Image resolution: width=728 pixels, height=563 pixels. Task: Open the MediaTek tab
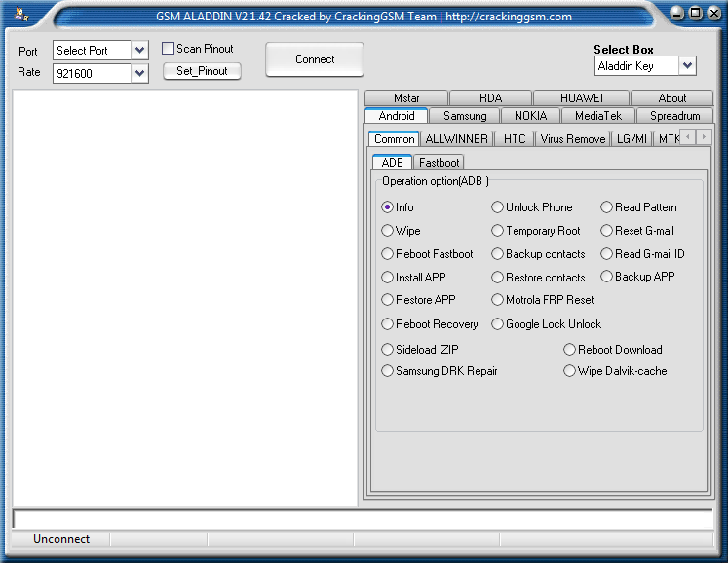coord(598,115)
